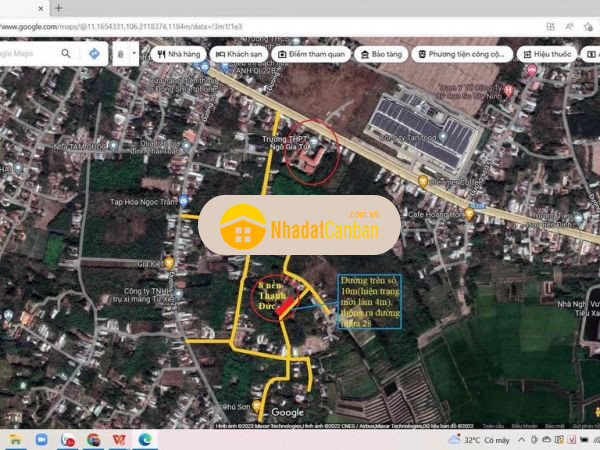The height and width of the screenshot is (450, 600).
Task: Open Google Chrome from the taskbar
Action: (x=94, y=439)
